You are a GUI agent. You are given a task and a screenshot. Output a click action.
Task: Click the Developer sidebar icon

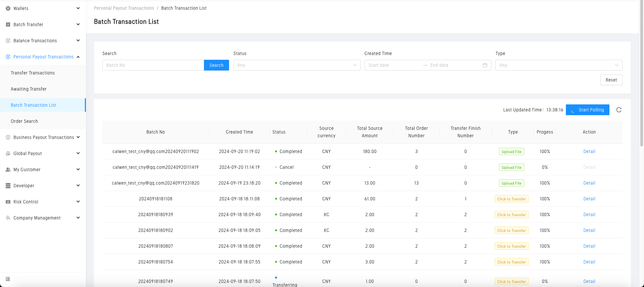pyautogui.click(x=8, y=186)
